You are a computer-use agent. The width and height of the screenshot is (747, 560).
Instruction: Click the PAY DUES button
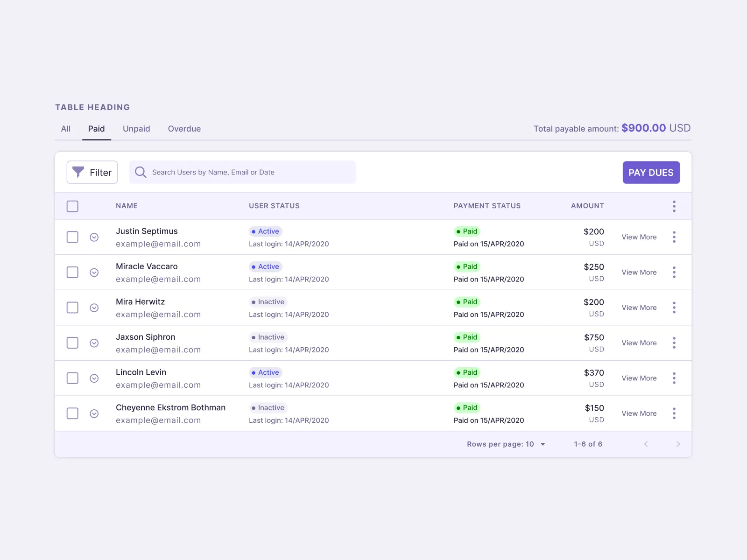pos(651,172)
